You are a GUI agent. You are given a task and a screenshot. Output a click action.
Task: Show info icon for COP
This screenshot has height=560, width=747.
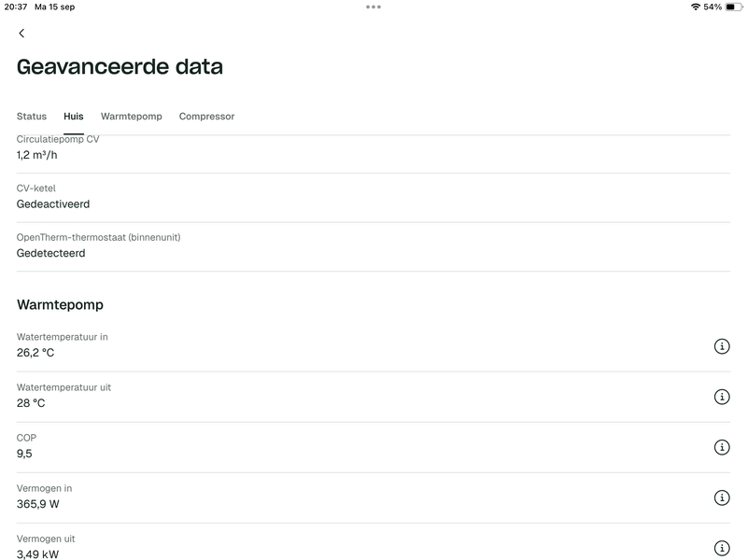pyautogui.click(x=722, y=447)
